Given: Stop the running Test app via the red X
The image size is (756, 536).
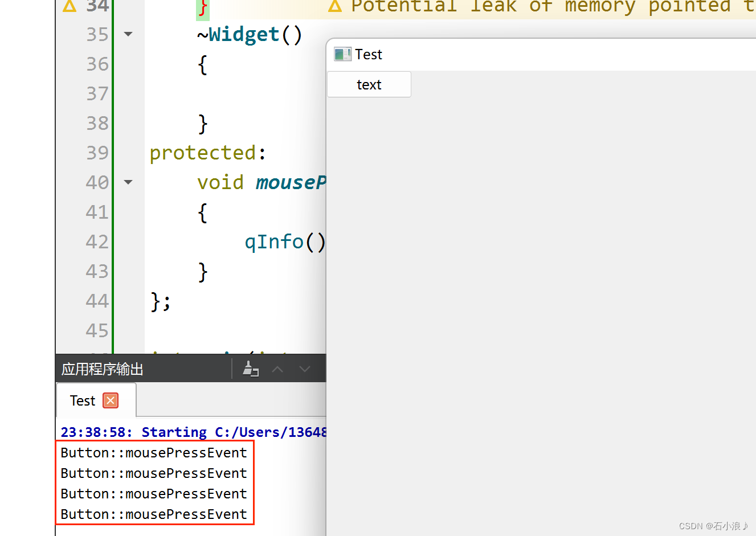Looking at the screenshot, I should pos(112,400).
